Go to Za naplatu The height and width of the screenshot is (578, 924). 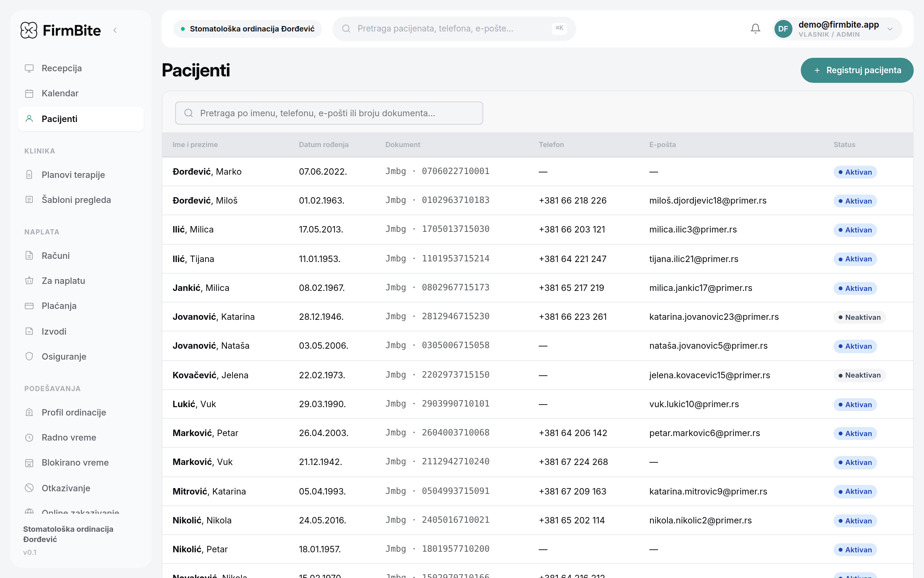(81, 281)
